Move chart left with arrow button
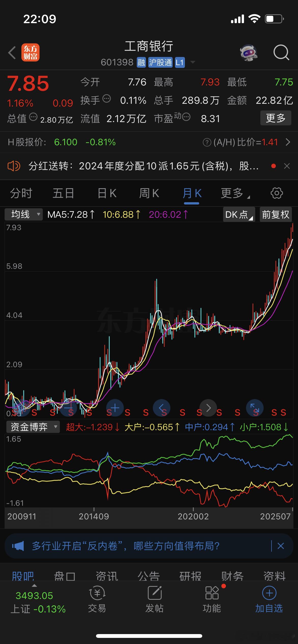 click(x=161, y=408)
